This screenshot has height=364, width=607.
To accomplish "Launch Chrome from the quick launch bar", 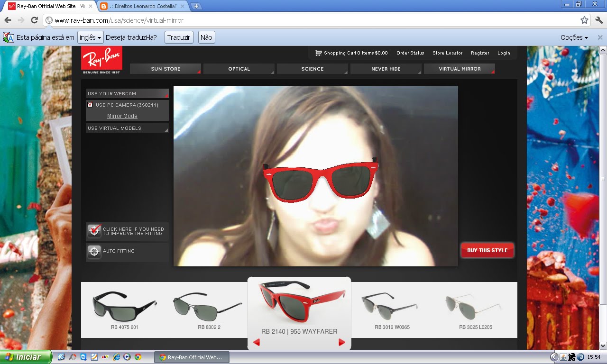I will [x=138, y=357].
